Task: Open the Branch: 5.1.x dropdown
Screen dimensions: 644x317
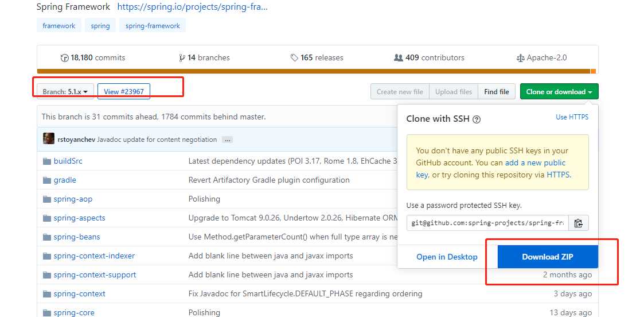Action: [65, 92]
